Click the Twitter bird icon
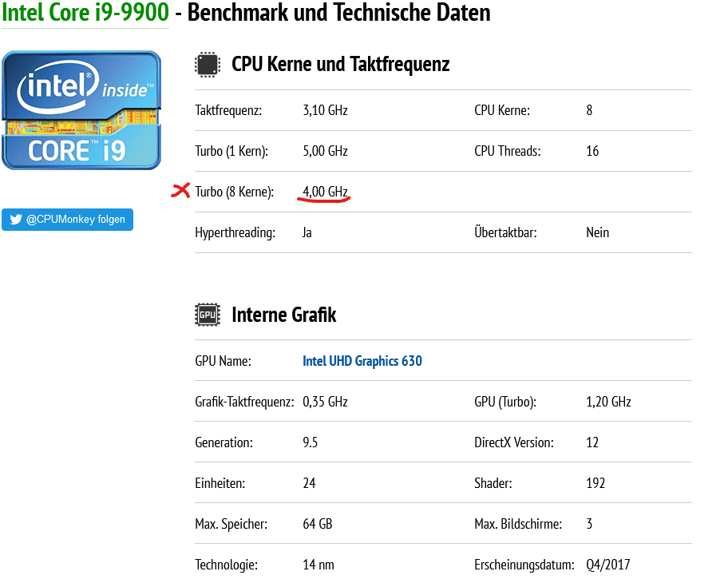Image resolution: width=728 pixels, height=583 pixels. [x=15, y=220]
